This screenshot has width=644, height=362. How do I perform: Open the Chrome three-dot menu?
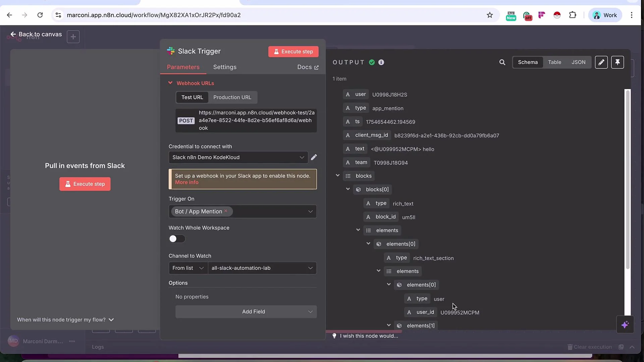click(x=632, y=15)
